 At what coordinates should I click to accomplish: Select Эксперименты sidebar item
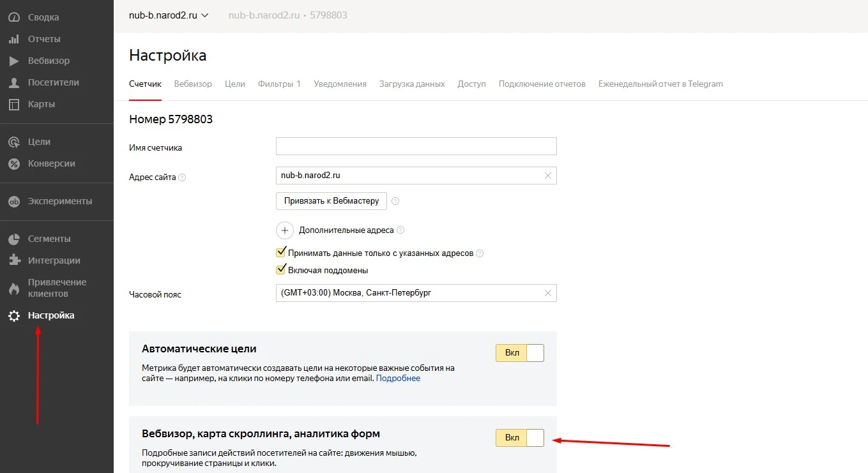(x=60, y=201)
